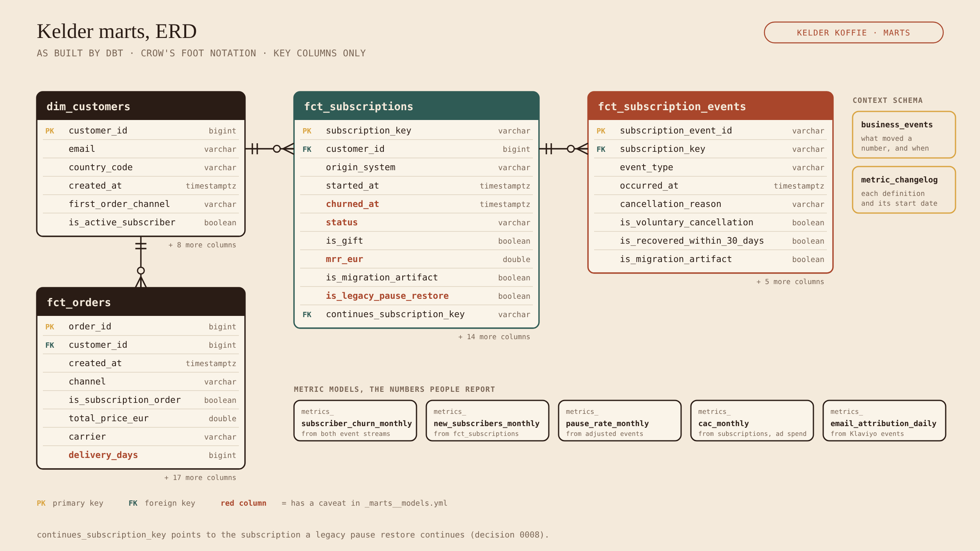The image size is (980, 551).
Task: Click the is_recovered_within_30_days column
Action: pyautogui.click(x=710, y=241)
